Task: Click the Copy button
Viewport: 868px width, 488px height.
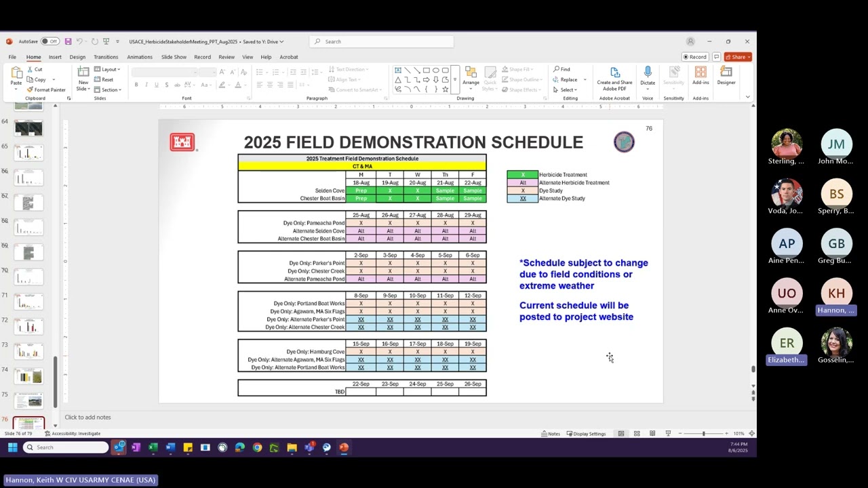Action: 37,79
